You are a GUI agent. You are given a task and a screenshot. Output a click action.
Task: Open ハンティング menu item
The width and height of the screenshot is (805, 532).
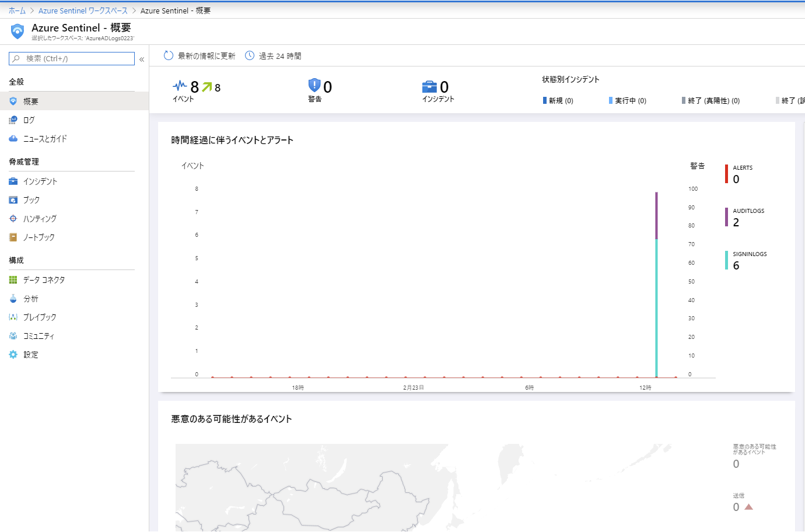tap(74, 219)
